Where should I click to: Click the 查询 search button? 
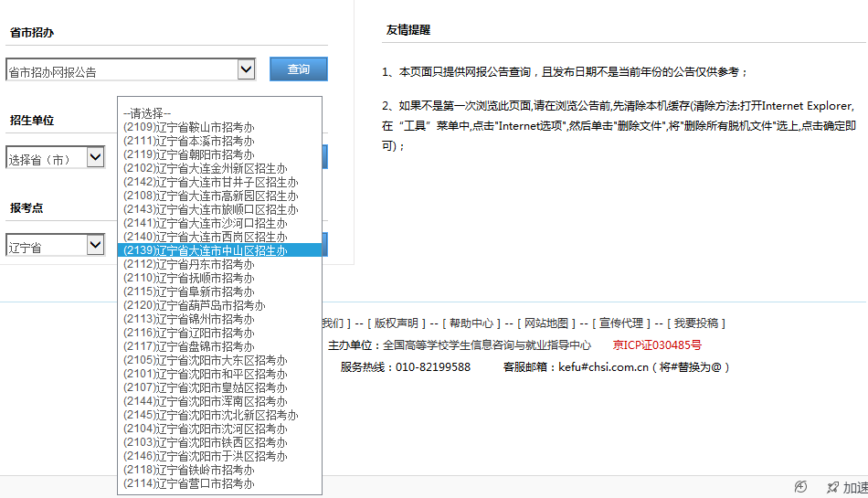point(298,69)
